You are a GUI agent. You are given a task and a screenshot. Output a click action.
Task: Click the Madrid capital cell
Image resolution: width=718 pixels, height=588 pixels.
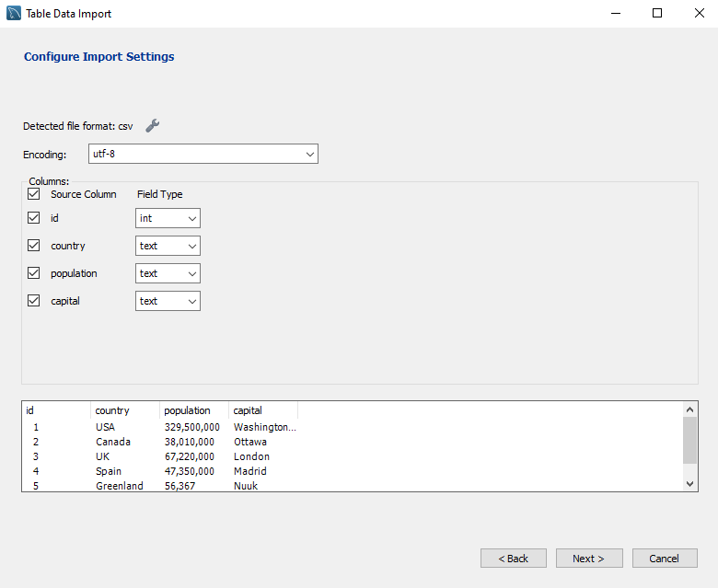[x=250, y=471]
